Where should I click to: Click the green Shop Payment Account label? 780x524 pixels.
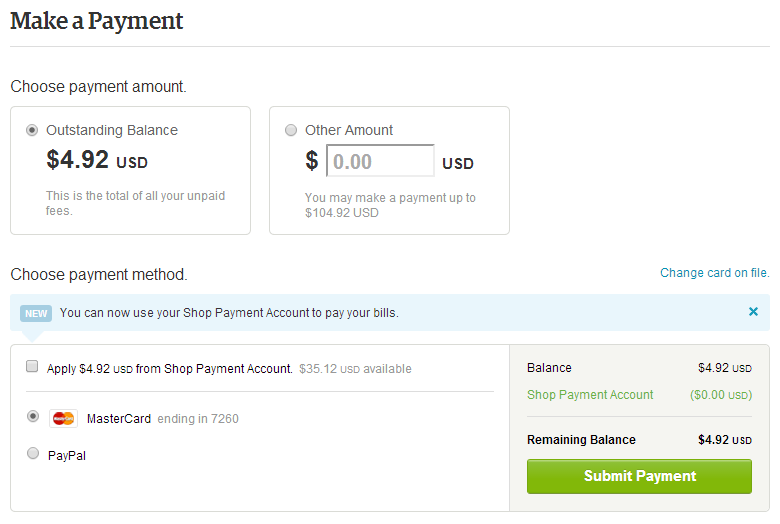pos(590,395)
